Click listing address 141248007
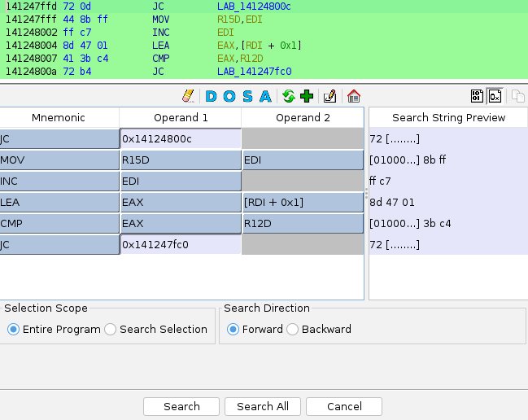This screenshot has width=528, height=420. tap(31, 59)
